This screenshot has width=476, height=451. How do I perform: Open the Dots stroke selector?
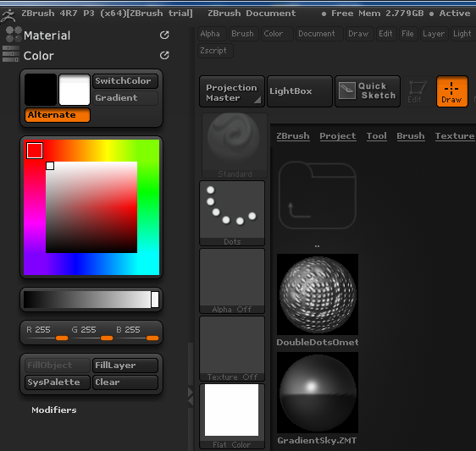pos(232,213)
